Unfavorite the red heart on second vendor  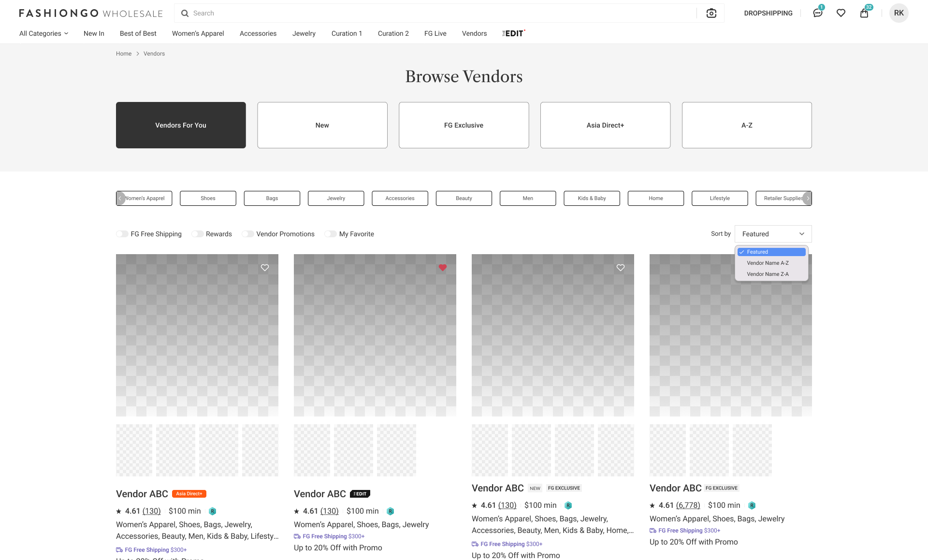coord(443,268)
